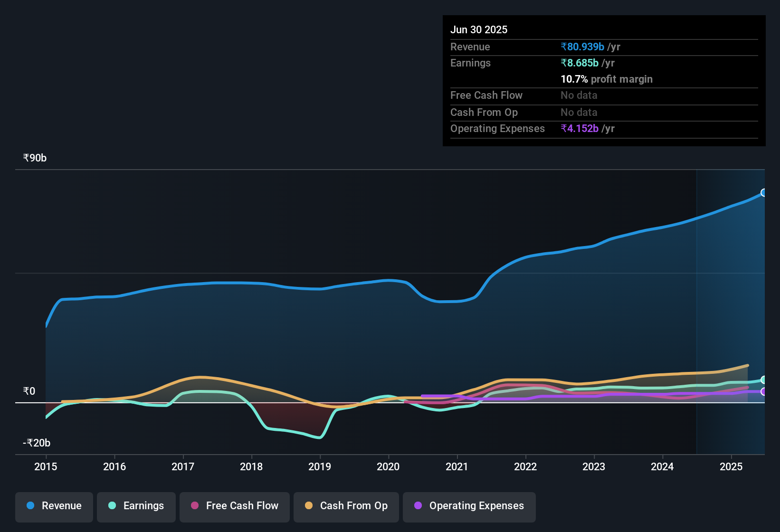
Task: Click the tooltip date Jun 30 2025
Action: point(479,29)
